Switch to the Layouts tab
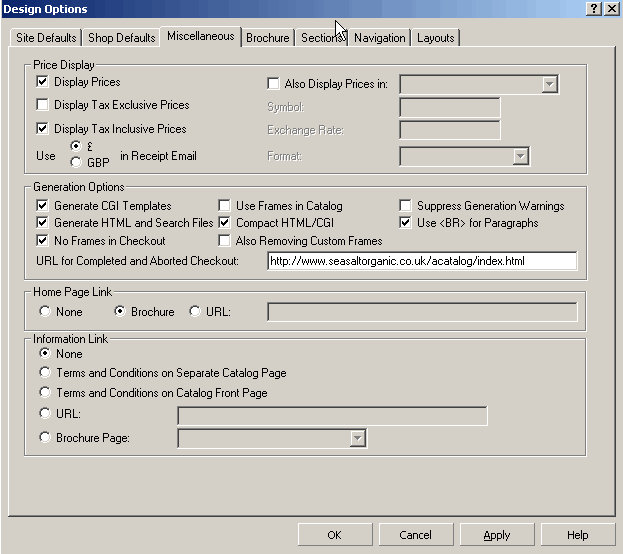This screenshot has height=554, width=623. pos(435,38)
